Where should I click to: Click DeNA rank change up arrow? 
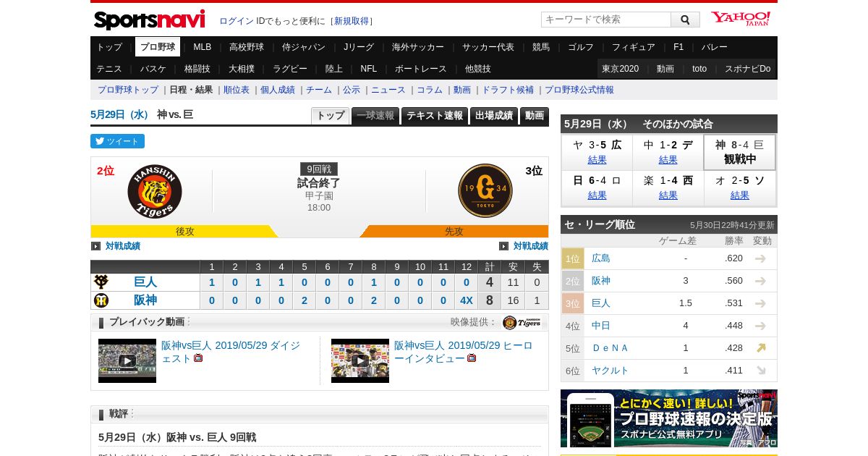761,348
